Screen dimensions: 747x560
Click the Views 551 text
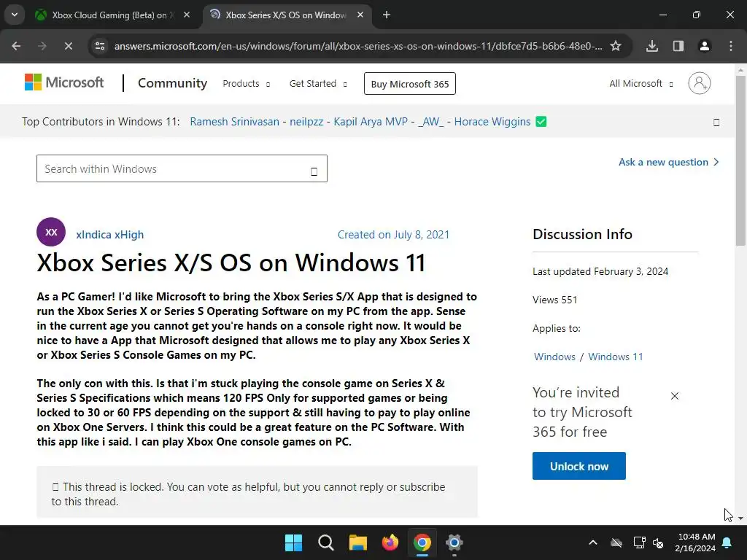(x=554, y=300)
